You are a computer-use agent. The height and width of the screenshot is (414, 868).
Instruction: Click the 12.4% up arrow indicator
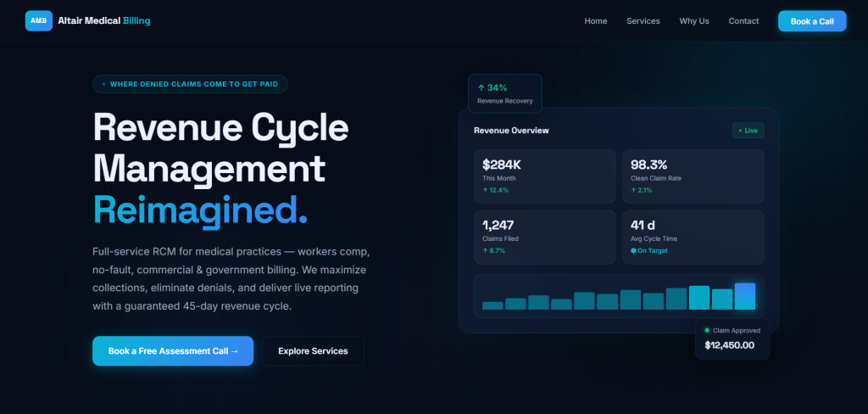pos(486,190)
